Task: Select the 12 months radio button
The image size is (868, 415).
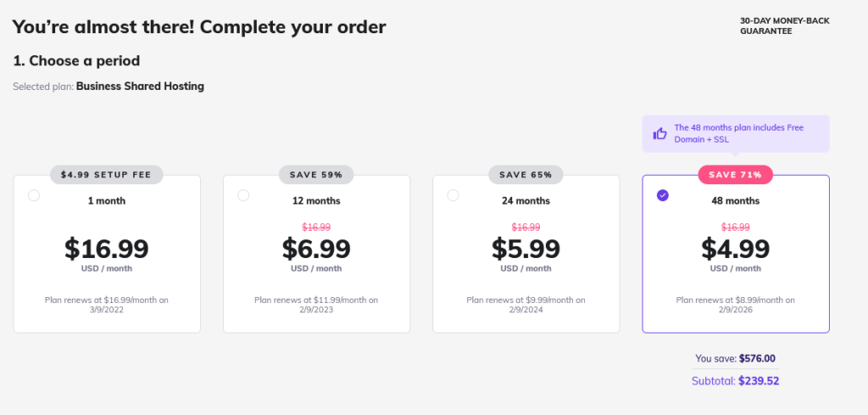Action: click(x=243, y=195)
